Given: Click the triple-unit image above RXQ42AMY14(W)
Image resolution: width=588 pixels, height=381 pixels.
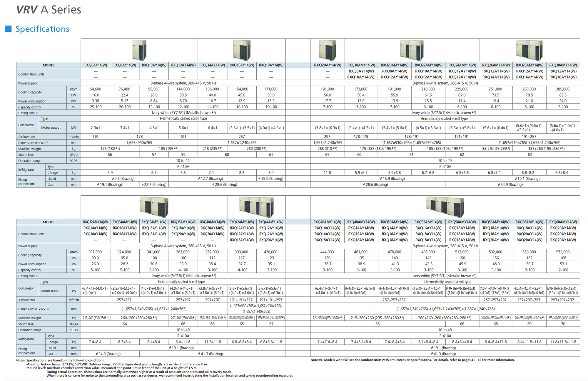Looking at the screenshot, I should point(256,207).
